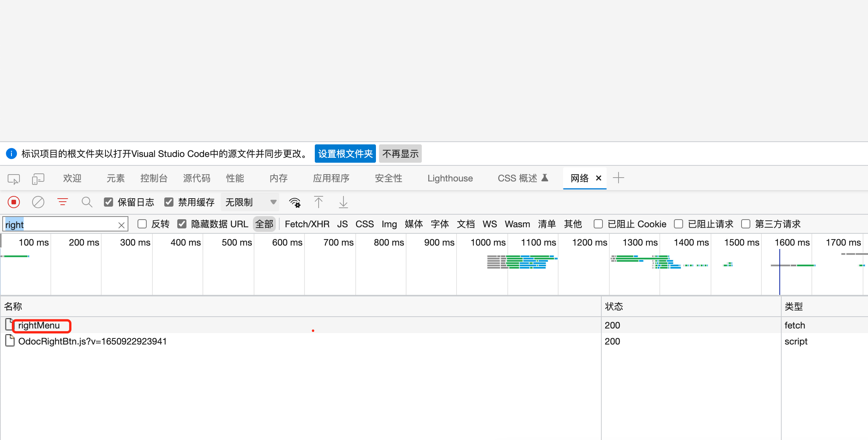The image size is (868, 440).
Task: Open network conditions wifi icon
Action: point(295,202)
